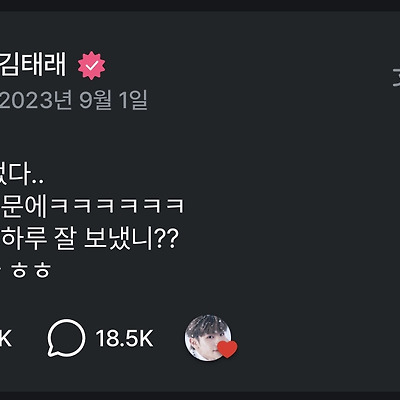Click the black strip above the post card

tap(200, 5)
